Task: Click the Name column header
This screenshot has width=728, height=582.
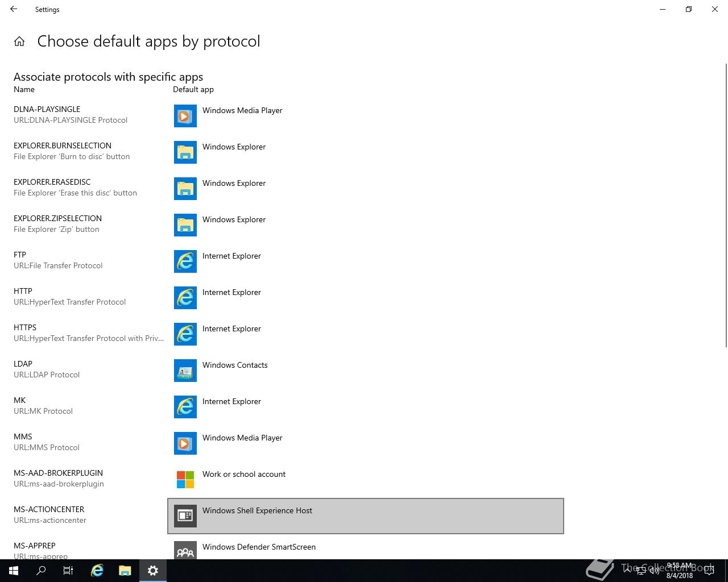Action: (x=24, y=89)
